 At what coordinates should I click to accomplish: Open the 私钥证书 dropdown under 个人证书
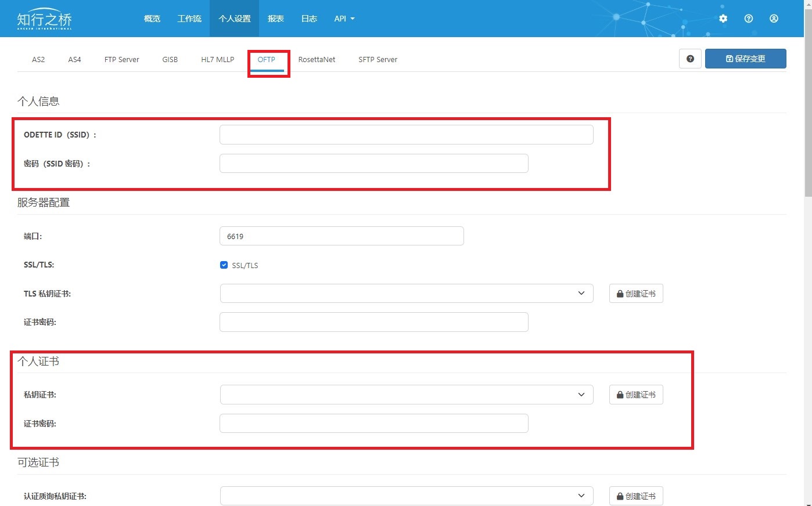(407, 395)
